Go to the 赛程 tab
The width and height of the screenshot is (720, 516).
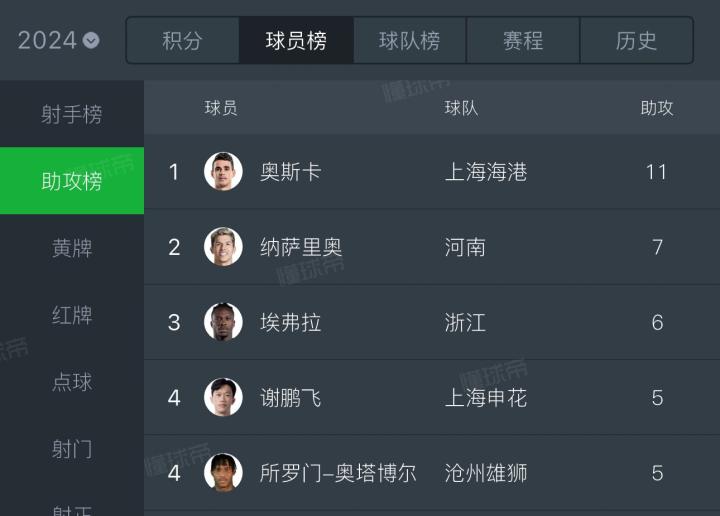523,40
